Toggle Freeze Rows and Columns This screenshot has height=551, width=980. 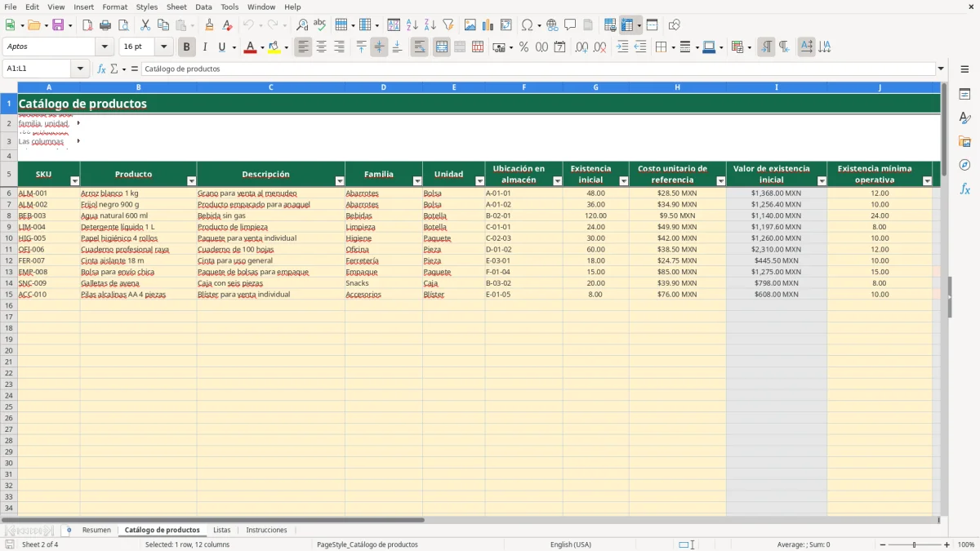tap(626, 25)
